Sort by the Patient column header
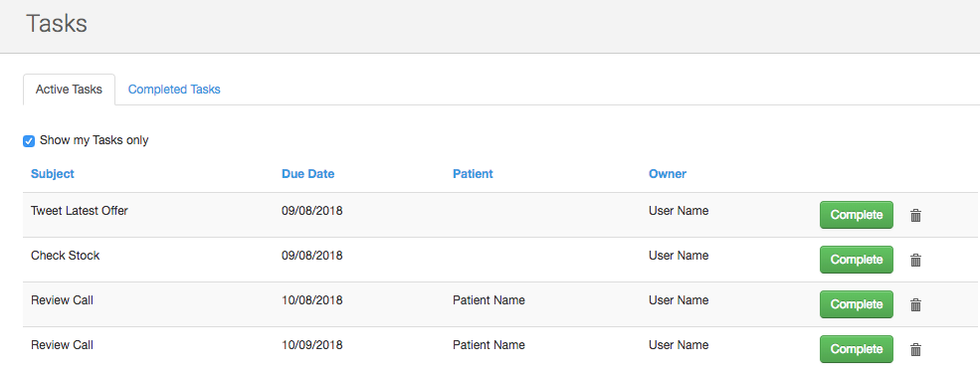Viewport: 980px width, 373px height. coord(473,174)
